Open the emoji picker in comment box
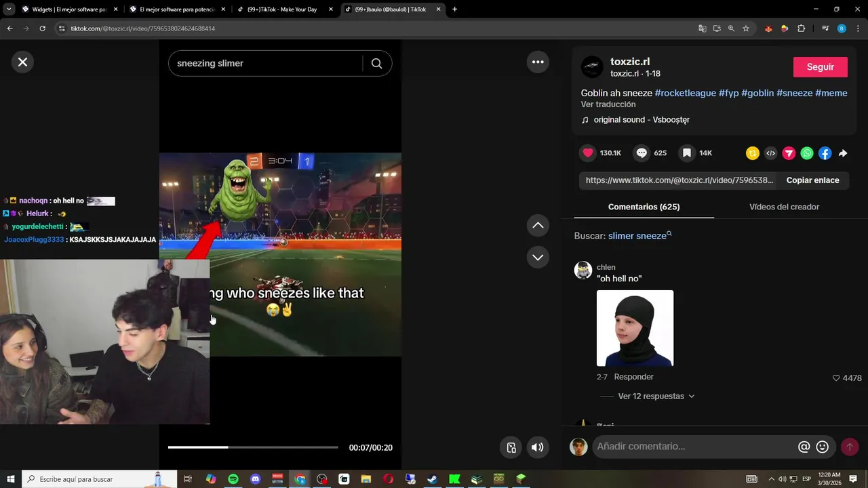The image size is (868, 488). click(x=823, y=447)
